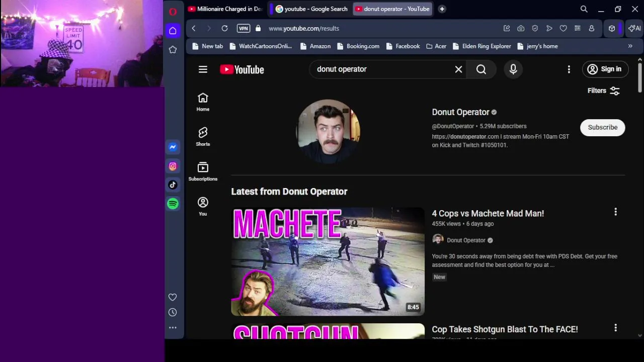The height and width of the screenshot is (362, 644).
Task: Open Spotify in the Opera sidebar
Action: click(x=173, y=204)
